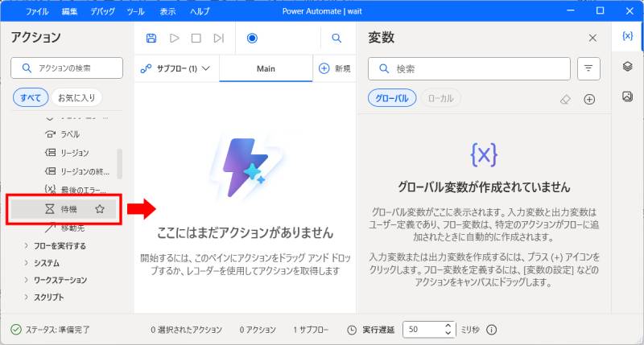Viewport: 644px width, 345px height.
Task: Click the アクションの検索 search field
Action: 67,68
